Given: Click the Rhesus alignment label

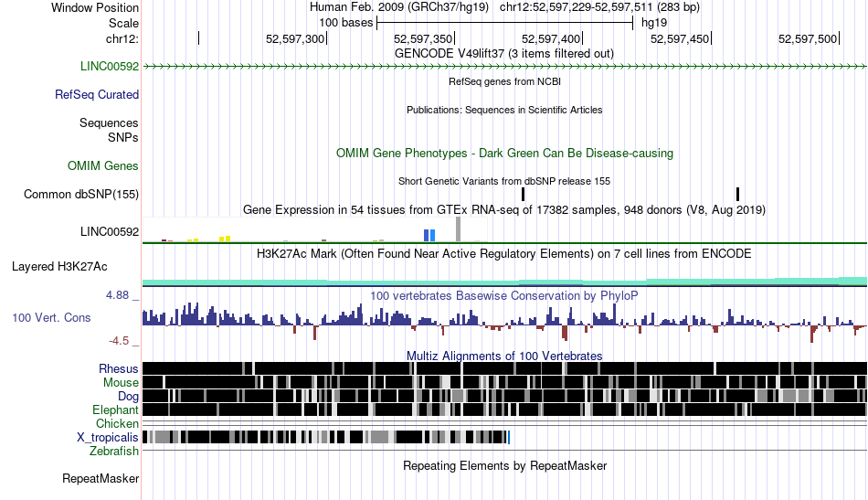Looking at the screenshot, I should coord(119,368).
